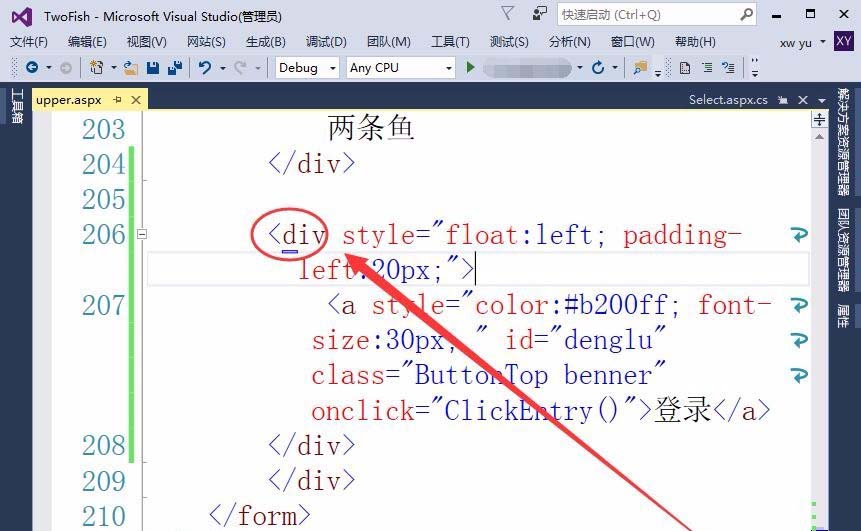
Task: Open the undo history dropdown arrow
Action: (222, 68)
